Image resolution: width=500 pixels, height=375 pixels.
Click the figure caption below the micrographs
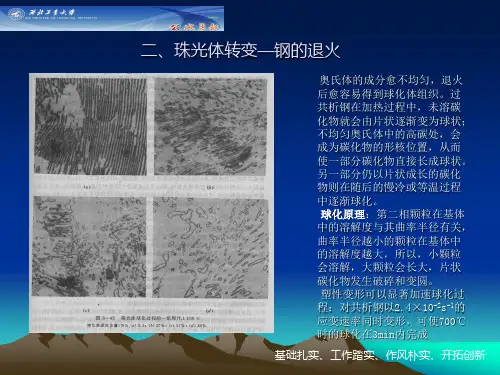point(147,321)
